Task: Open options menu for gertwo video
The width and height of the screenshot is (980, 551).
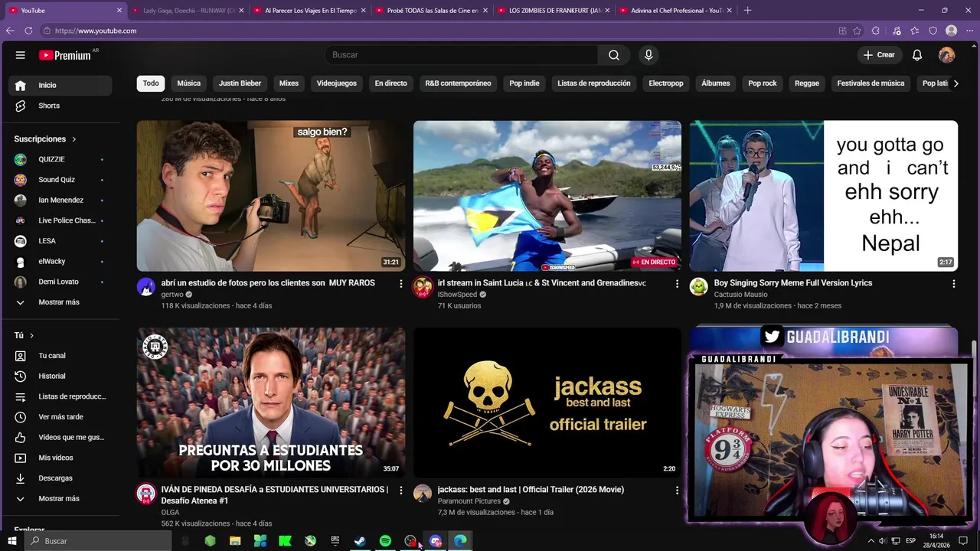Action: (x=400, y=284)
